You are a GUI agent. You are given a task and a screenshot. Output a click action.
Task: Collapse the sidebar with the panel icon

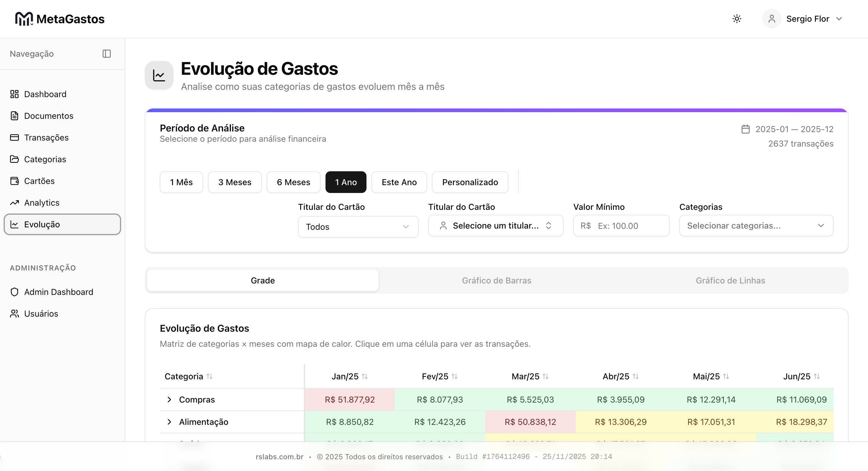tap(106, 54)
